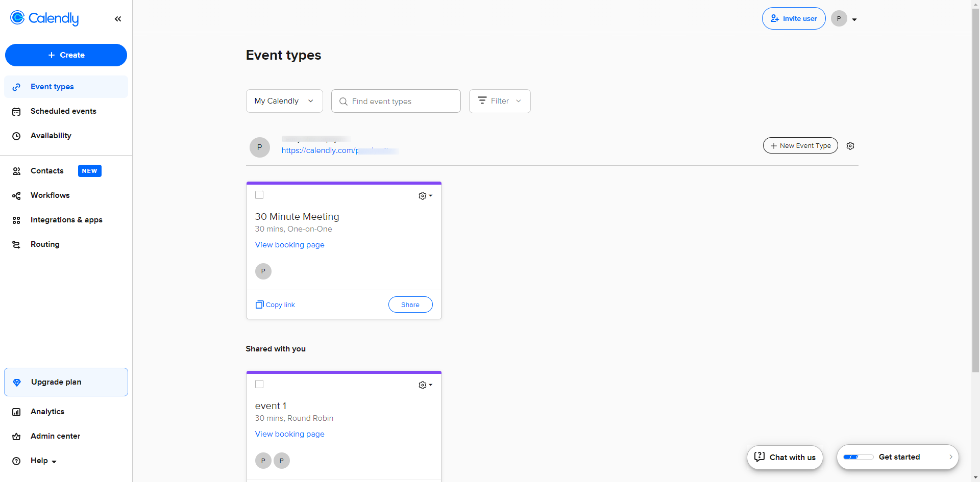The image size is (980, 482).
Task: Click the P avatar beside the profile link
Action: pyautogui.click(x=260, y=147)
